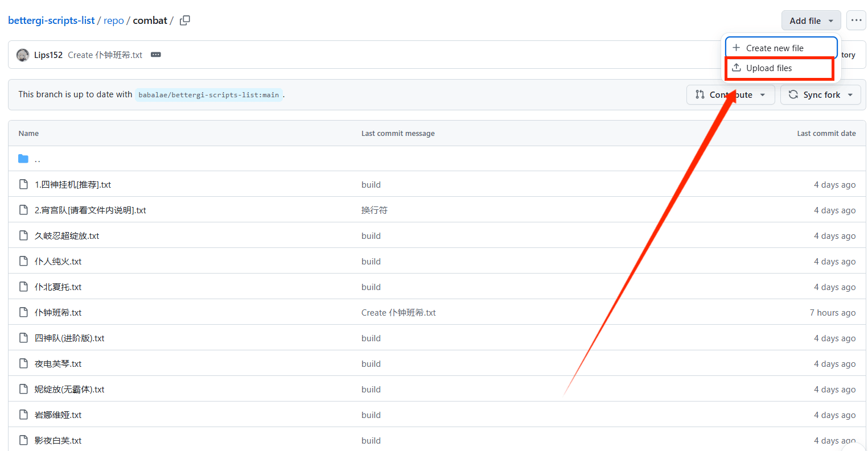Click the Lips152 username link

pos(48,55)
